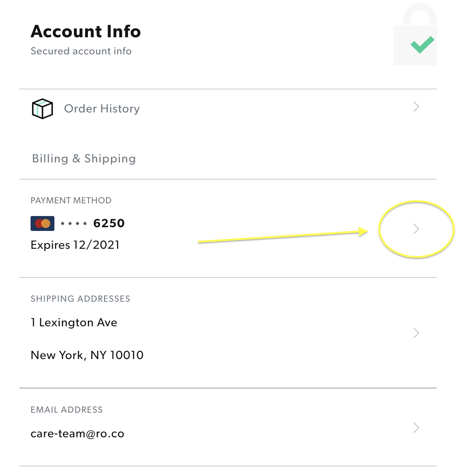Image resolution: width=465 pixels, height=476 pixels.
Task: Click the green checkmark on the lock
Action: (x=422, y=45)
